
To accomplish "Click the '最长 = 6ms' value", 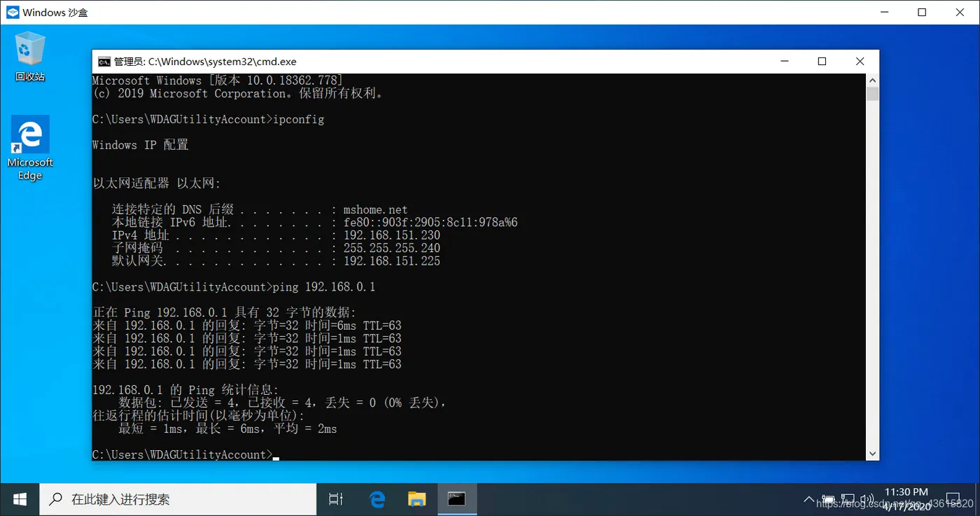I will (x=228, y=428).
